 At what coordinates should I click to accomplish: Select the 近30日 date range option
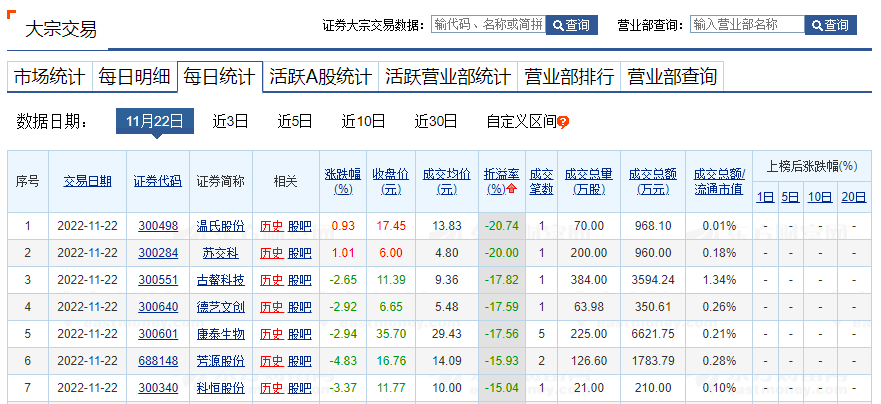[436, 121]
